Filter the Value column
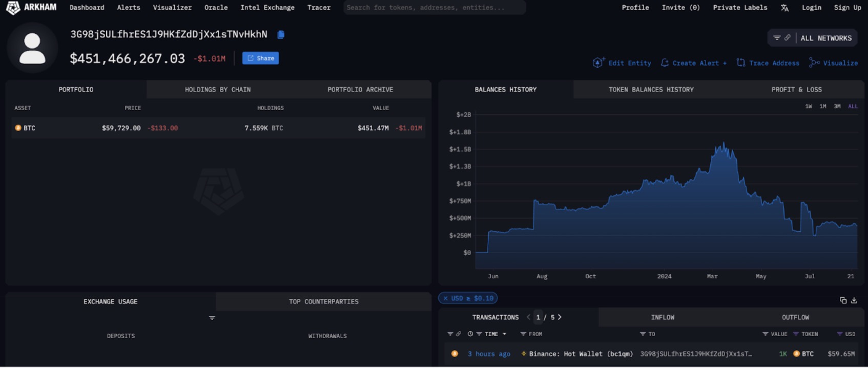Image resolution: width=868 pixels, height=369 pixels. pos(765,334)
